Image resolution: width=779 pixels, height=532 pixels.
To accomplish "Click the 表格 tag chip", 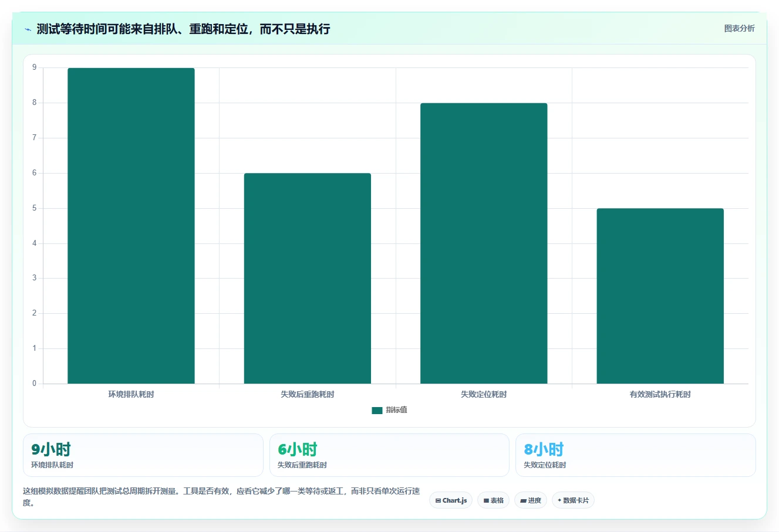I will pos(493,500).
